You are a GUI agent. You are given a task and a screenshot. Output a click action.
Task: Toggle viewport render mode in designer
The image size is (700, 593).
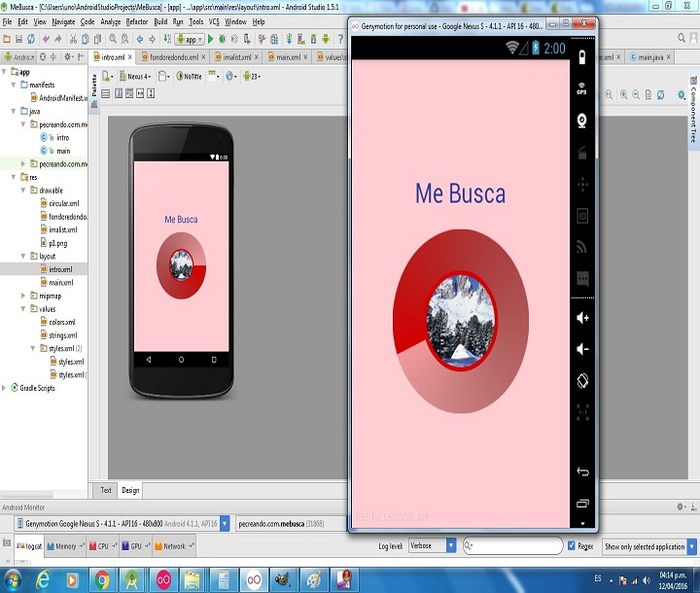coord(106,93)
